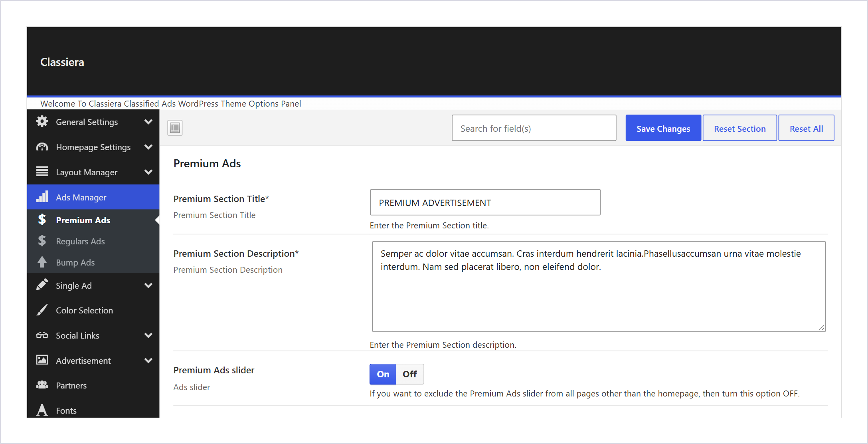Click the Ads Manager bar chart icon

(42, 197)
